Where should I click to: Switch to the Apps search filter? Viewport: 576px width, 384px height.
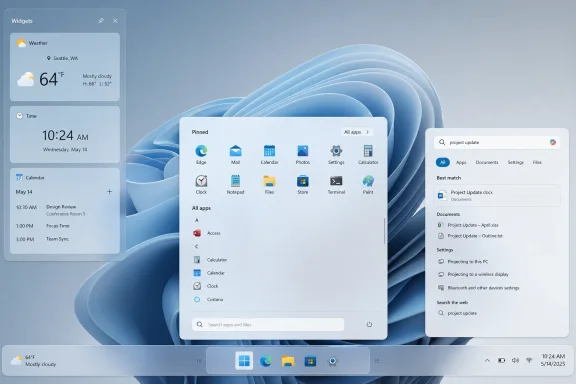tap(461, 162)
